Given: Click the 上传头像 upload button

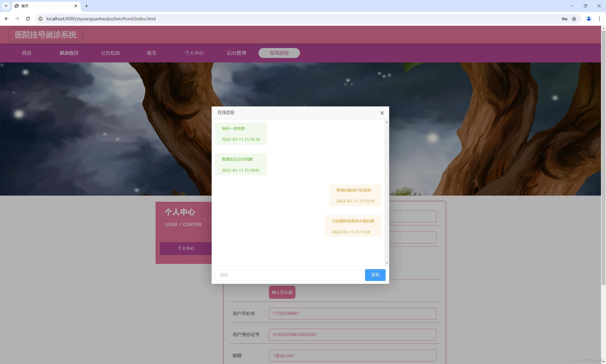Looking at the screenshot, I should click(x=282, y=292).
